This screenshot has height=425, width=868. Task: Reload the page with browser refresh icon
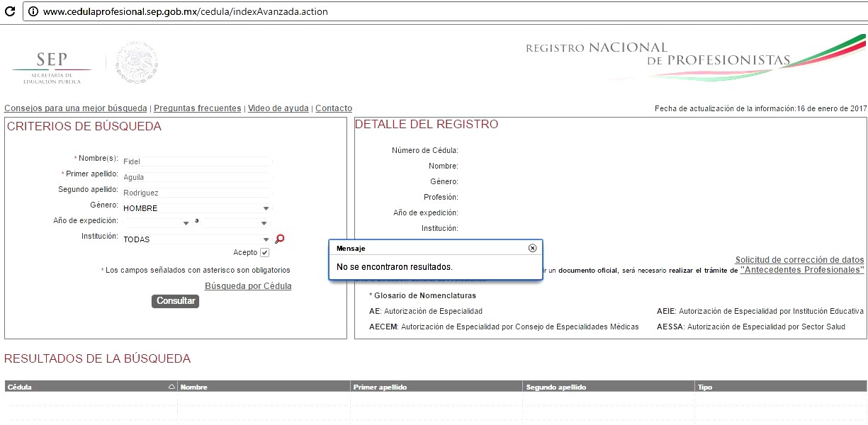pos(9,12)
